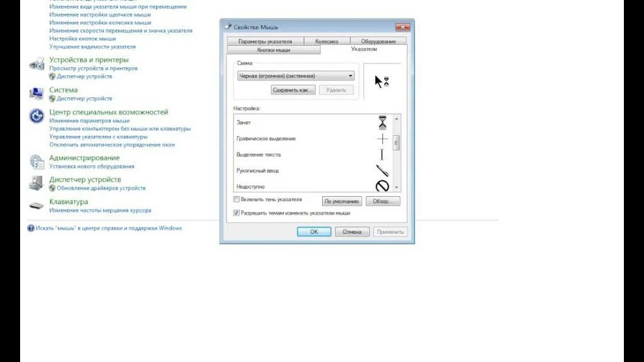
Task: Click the 'Применить' apply button
Action: point(390,232)
